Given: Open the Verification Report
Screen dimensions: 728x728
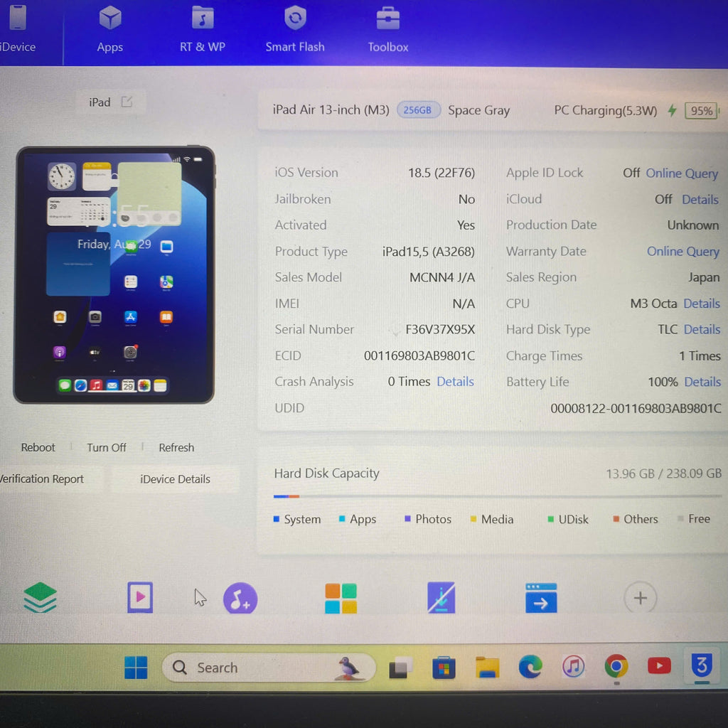Looking at the screenshot, I should (x=42, y=478).
